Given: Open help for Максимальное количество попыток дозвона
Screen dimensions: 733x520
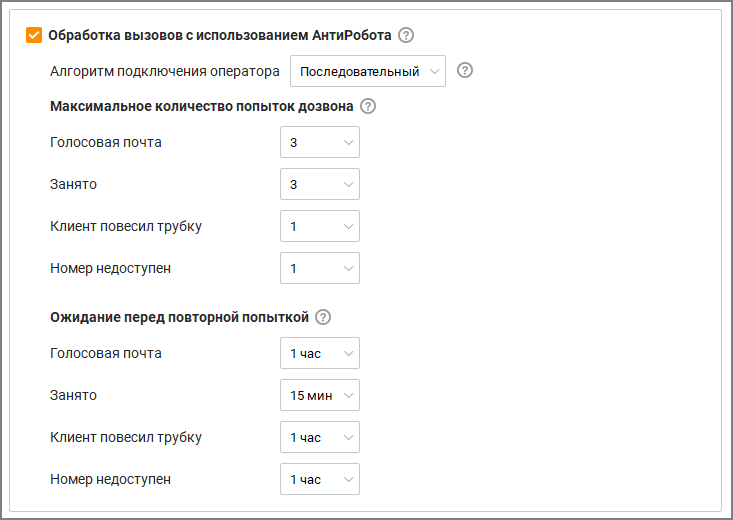Looking at the screenshot, I should [368, 107].
